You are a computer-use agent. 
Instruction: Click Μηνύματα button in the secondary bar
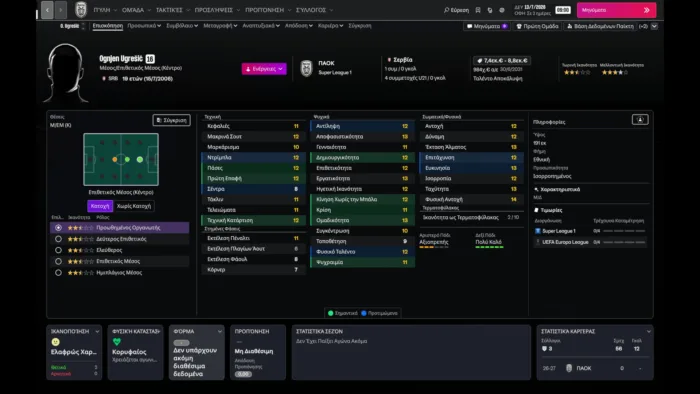click(x=487, y=26)
